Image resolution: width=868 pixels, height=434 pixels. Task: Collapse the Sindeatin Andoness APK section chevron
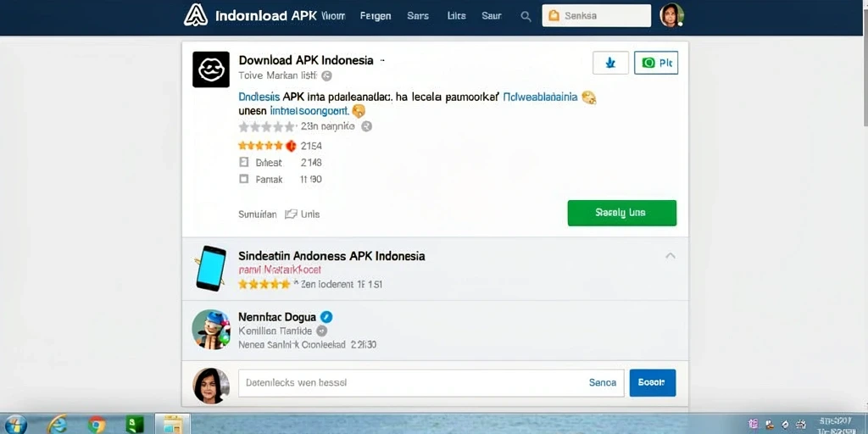point(670,256)
